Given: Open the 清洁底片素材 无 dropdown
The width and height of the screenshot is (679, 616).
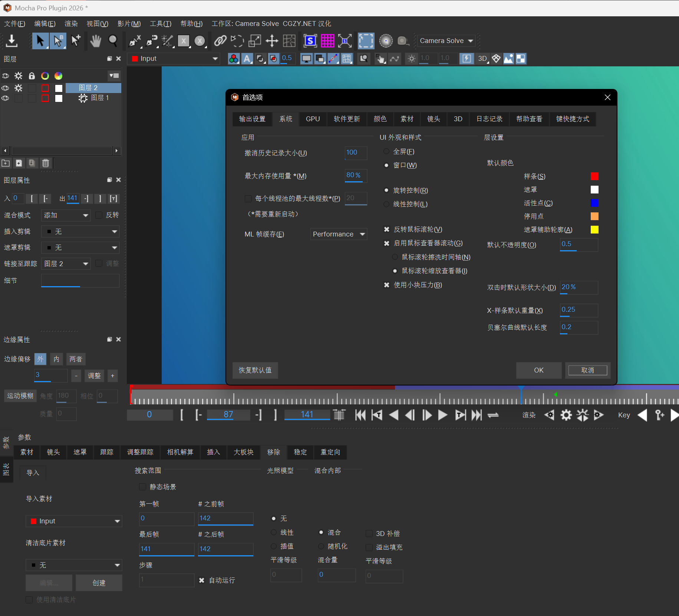Looking at the screenshot, I should [74, 565].
